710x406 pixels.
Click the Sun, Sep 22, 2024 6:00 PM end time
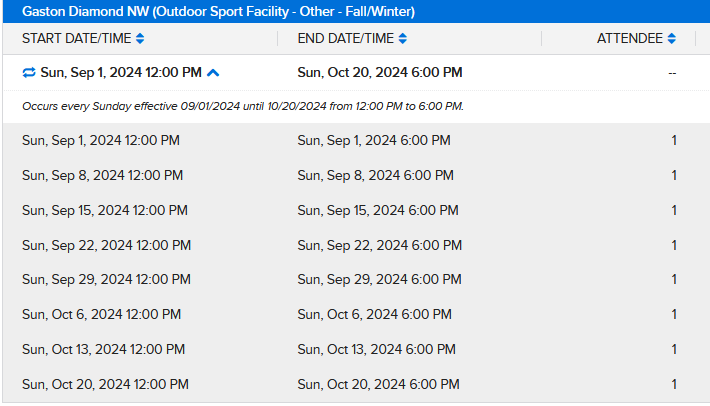379,245
